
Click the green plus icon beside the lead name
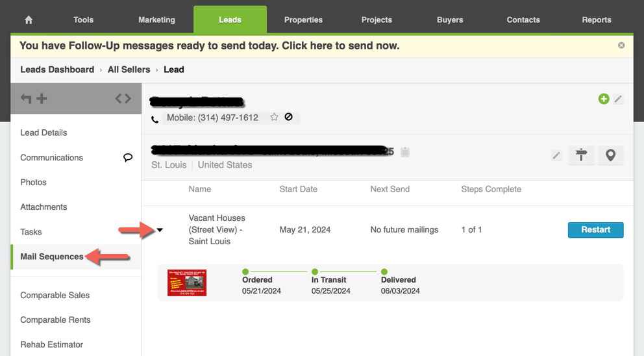pos(604,99)
